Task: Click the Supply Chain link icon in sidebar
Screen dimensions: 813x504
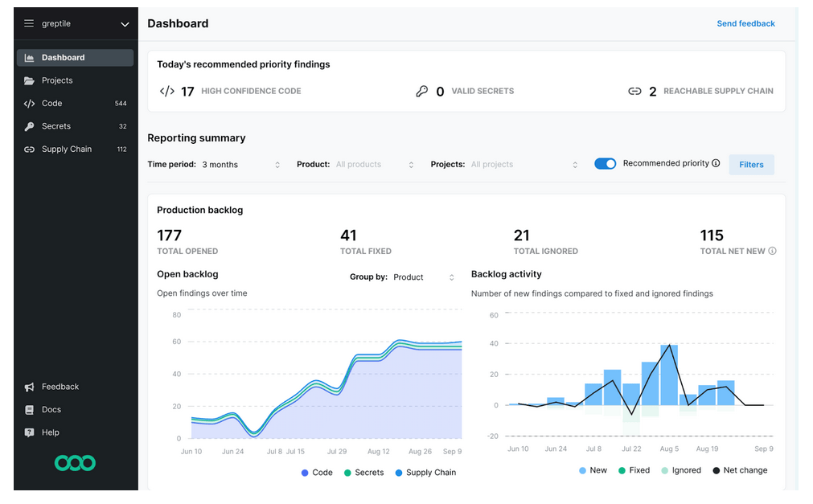Action: [x=30, y=149]
